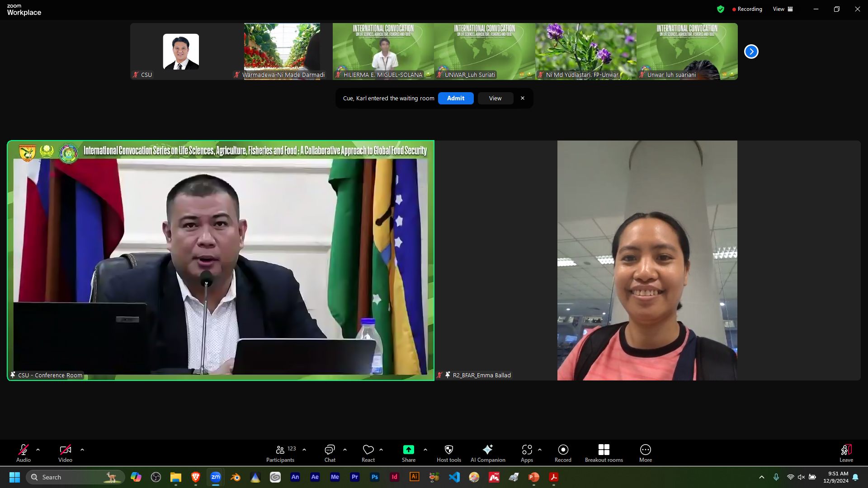Screen dimensions: 868x488
Task: Show next page of participant thumbnails
Action: point(751,52)
